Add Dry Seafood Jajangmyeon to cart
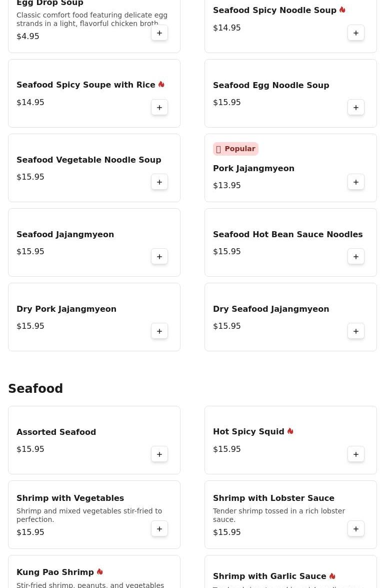 click(356, 331)
